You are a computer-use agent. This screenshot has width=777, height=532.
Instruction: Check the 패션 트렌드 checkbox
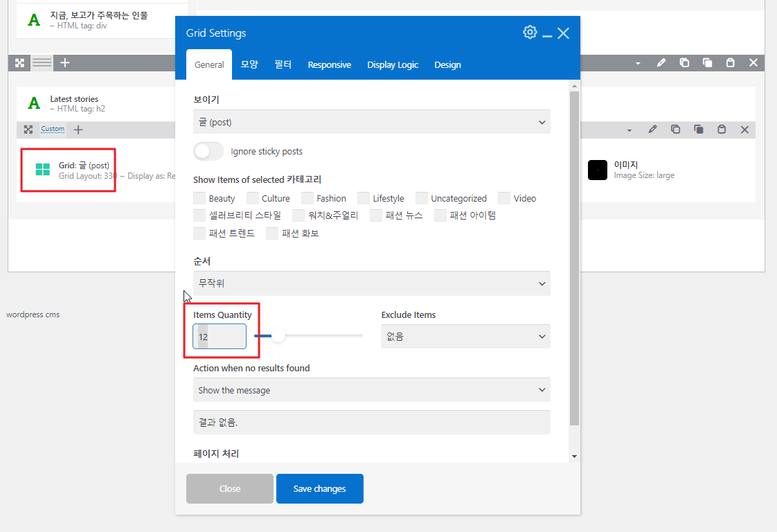(199, 233)
